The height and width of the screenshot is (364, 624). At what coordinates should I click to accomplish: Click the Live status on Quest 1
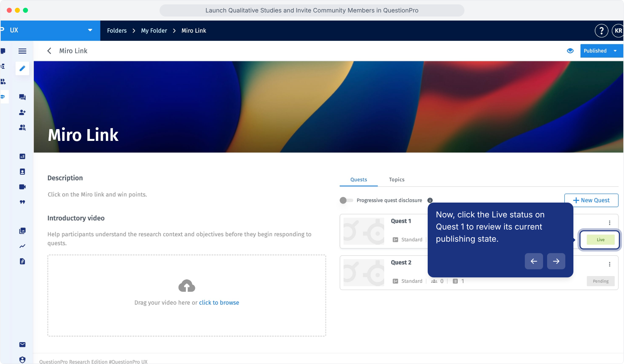(x=601, y=240)
